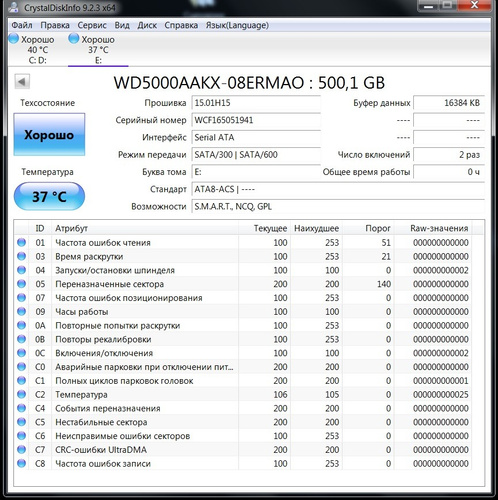The image size is (498, 500).
Task: Click the Буква тома field E:
Action: [x=256, y=172]
